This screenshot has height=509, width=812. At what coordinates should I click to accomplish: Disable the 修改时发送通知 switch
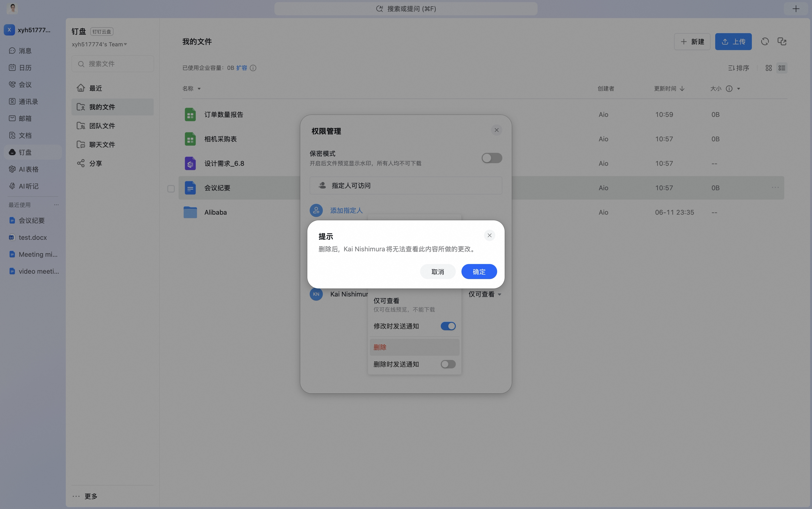(448, 326)
